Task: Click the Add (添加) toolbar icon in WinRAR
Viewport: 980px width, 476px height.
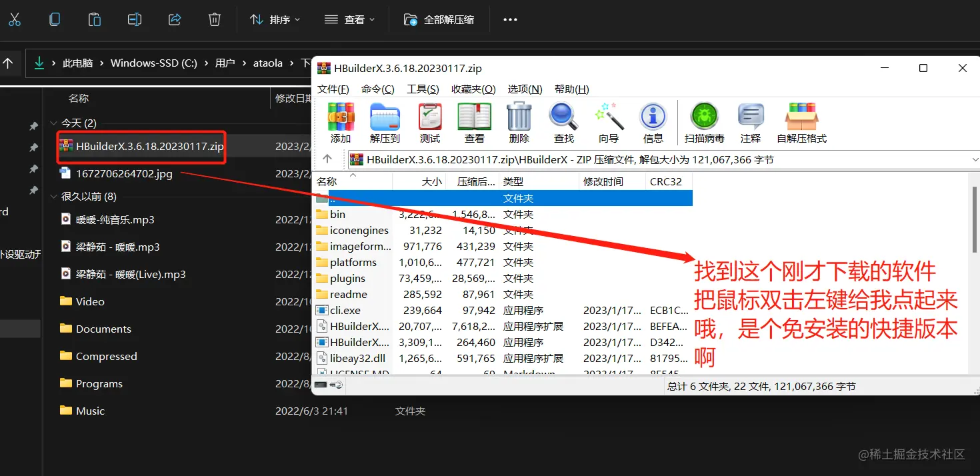Action: (341, 123)
